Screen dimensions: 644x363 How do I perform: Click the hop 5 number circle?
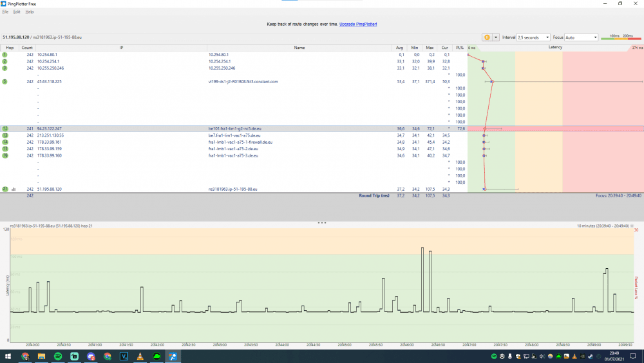coord(5,82)
